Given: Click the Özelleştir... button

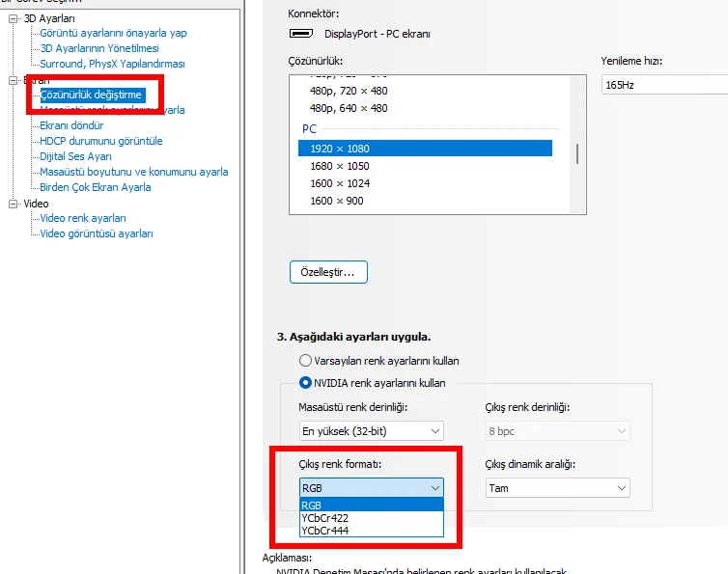Looking at the screenshot, I should [x=328, y=272].
